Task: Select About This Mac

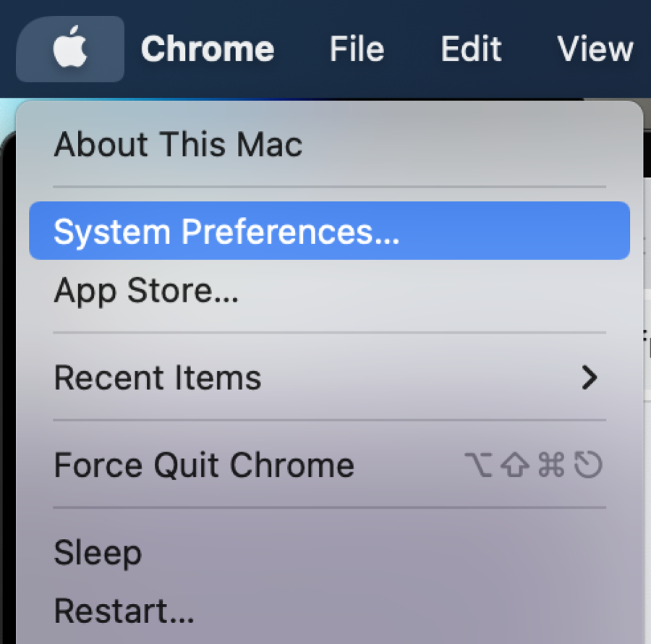Action: click(x=178, y=145)
